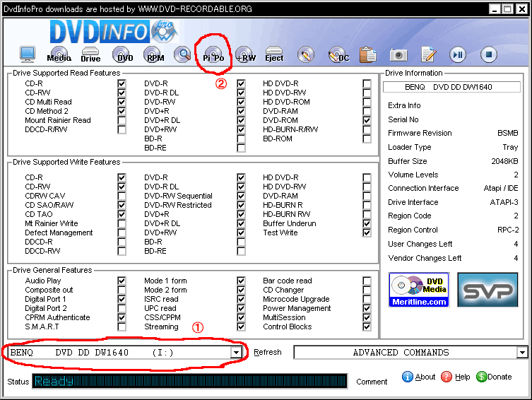Open the +RW tools icon

point(245,54)
